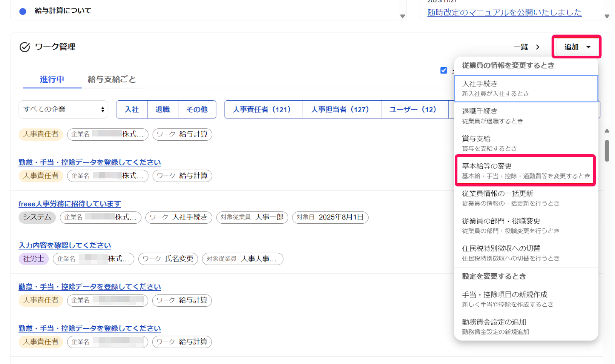
Task: Select 従業員情報の一括更新 entry
Action: (526, 198)
